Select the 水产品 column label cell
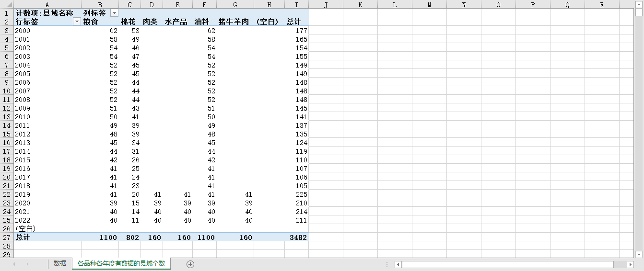644x271 pixels. click(x=177, y=22)
